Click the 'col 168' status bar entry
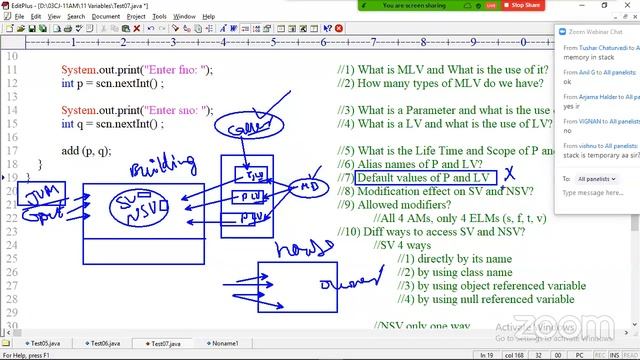This screenshot has width=640, height=360. pyautogui.click(x=514, y=356)
